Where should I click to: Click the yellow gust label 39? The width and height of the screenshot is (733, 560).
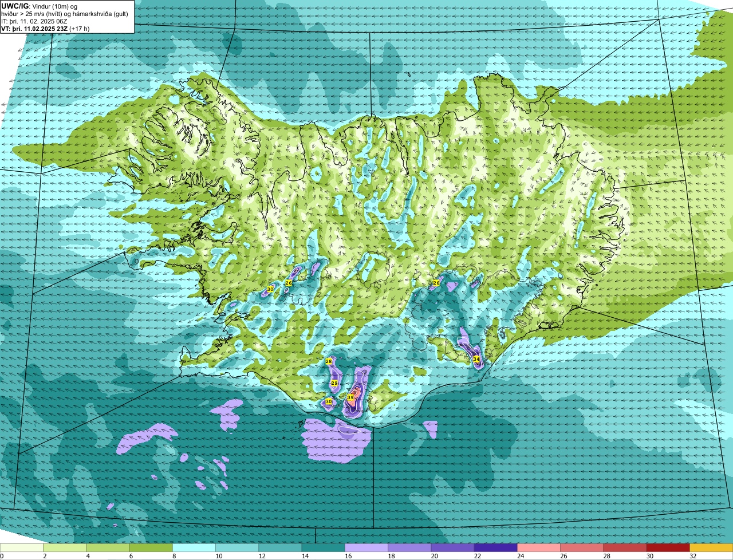click(x=350, y=397)
